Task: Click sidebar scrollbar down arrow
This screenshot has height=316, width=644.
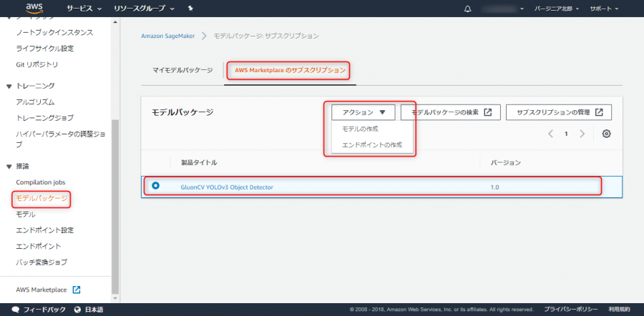Action: coord(115,298)
